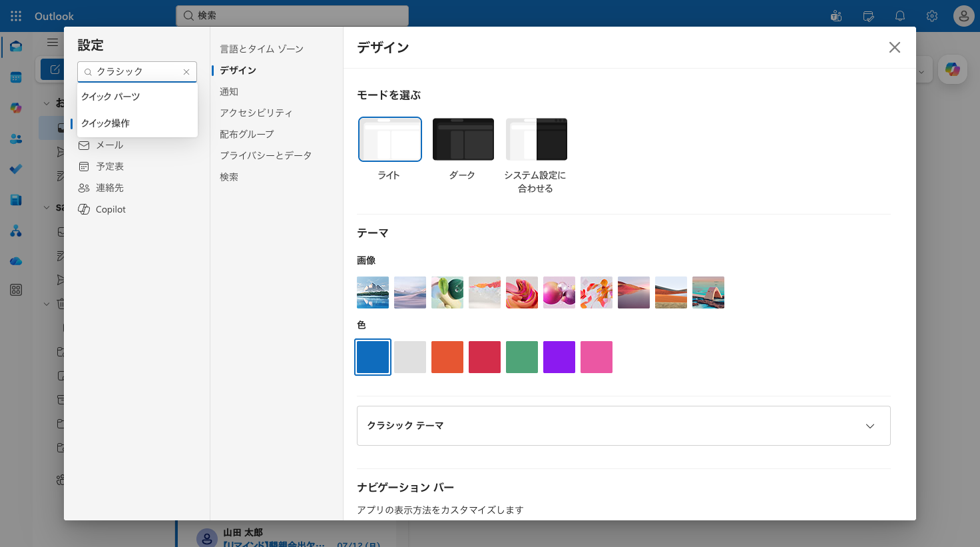This screenshot has height=547, width=980.
Task: Open the account profile avatar
Action: [964, 16]
